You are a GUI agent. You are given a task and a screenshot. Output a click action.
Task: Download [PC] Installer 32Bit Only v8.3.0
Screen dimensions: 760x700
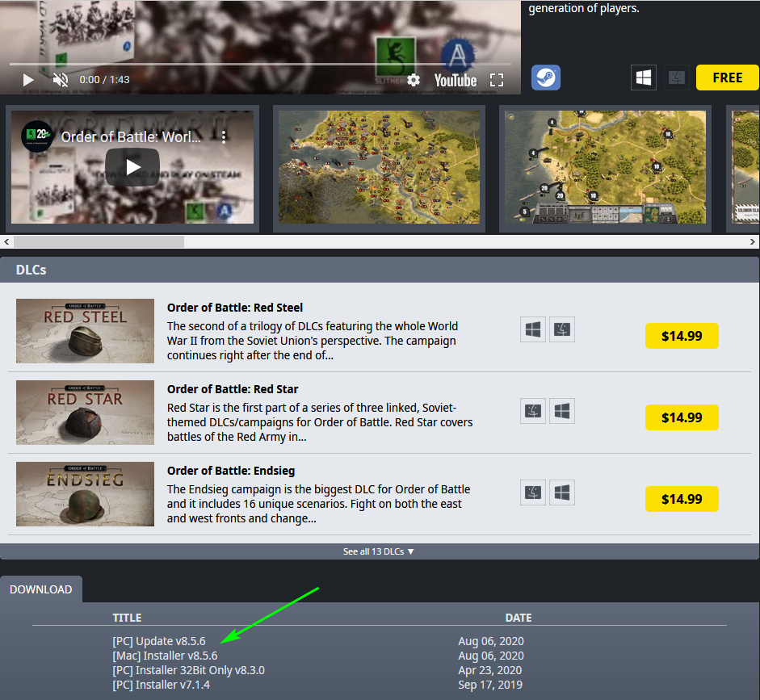click(x=188, y=670)
